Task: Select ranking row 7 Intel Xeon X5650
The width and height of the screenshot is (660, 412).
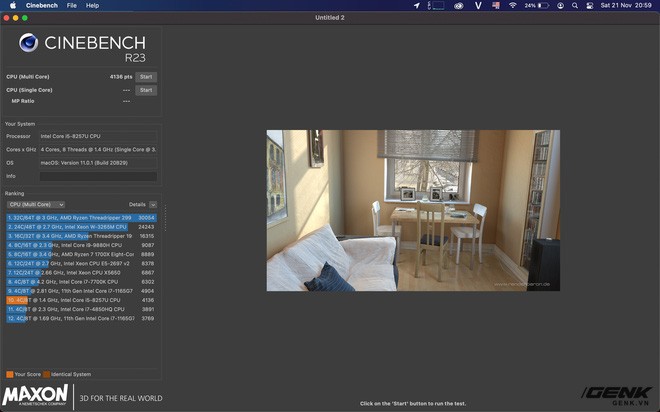Action: (x=82, y=273)
